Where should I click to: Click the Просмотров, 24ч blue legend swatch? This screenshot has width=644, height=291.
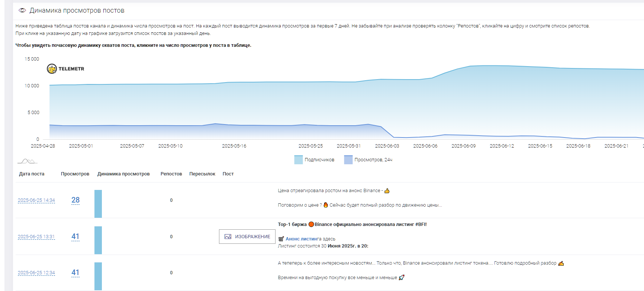pyautogui.click(x=348, y=160)
